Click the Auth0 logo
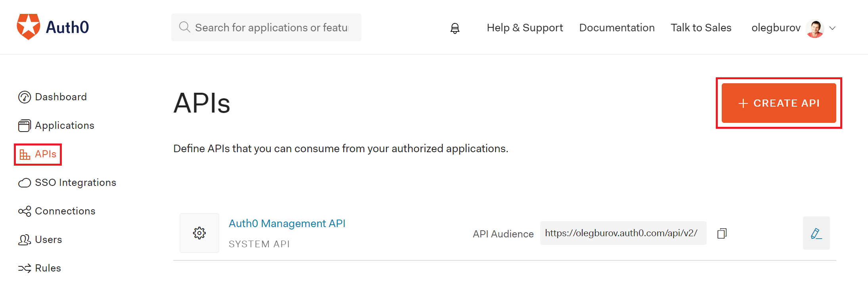The image size is (868, 281). click(x=53, y=27)
